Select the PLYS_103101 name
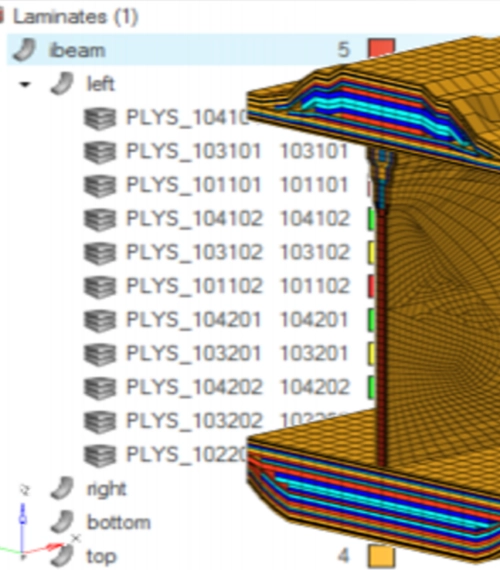Image resolution: width=500 pixels, height=570 pixels. coord(193,150)
